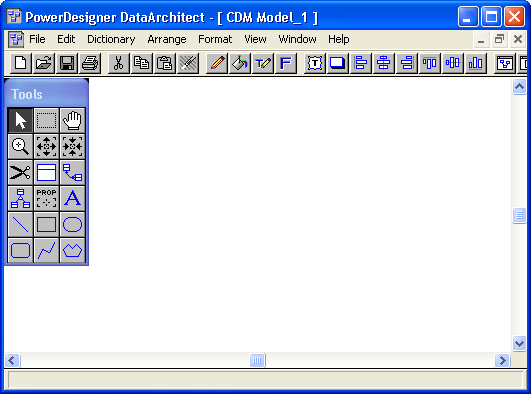
Task: Open the document control menu icon beside File
Action: (x=16, y=39)
